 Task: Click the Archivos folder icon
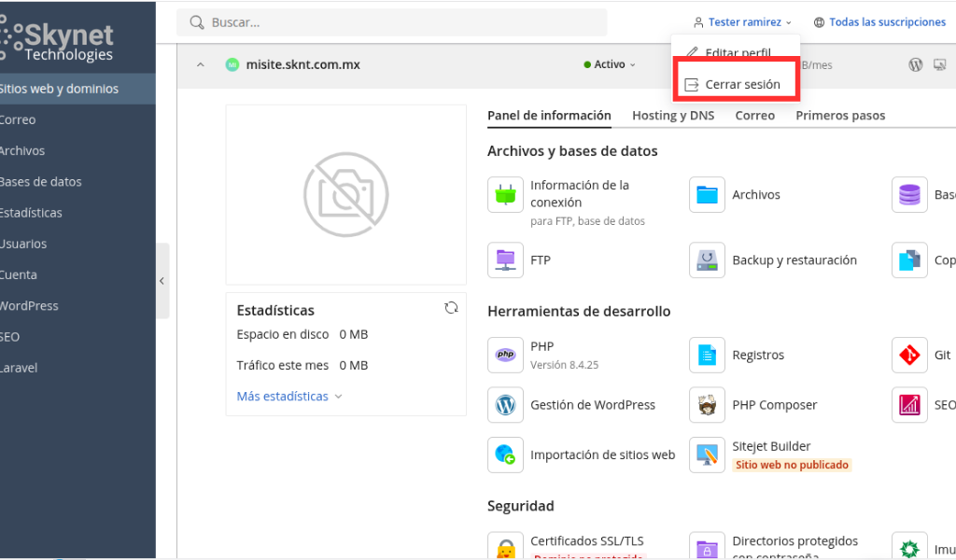pos(707,194)
